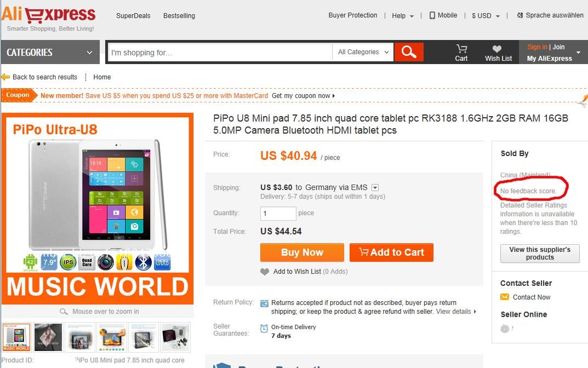
Task: Click the Quantity input field
Action: tap(278, 213)
